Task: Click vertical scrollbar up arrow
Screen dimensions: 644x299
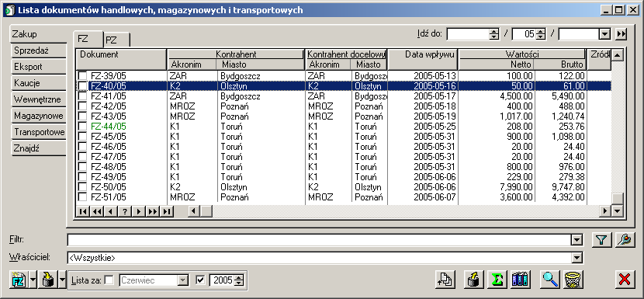Action: (618, 54)
